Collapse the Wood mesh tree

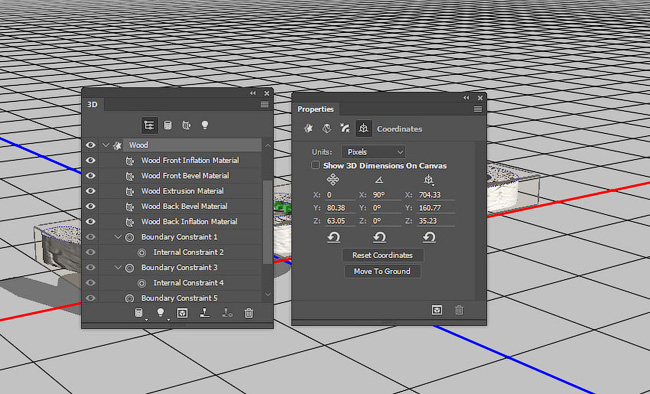pos(106,145)
